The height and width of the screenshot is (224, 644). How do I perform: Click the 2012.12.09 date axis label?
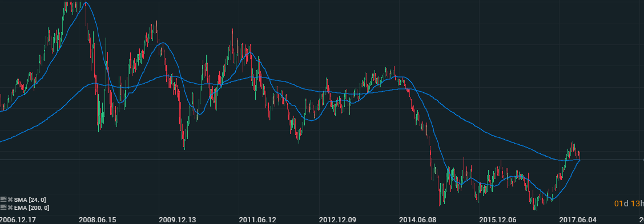click(x=337, y=219)
